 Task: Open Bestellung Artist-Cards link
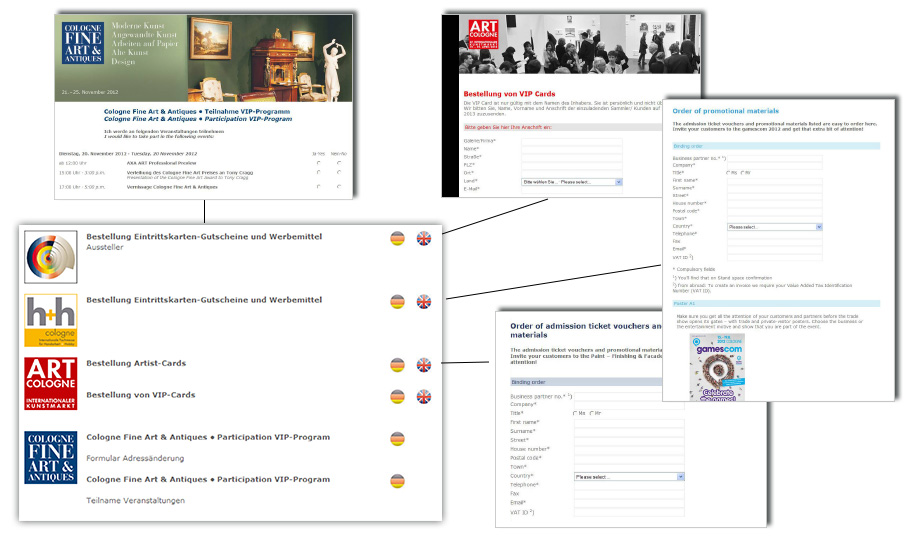coord(136,364)
